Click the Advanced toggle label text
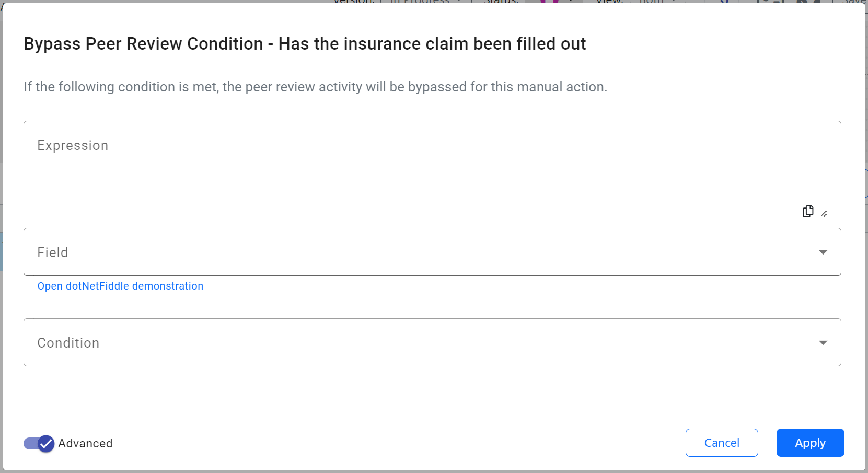The height and width of the screenshot is (473, 868). pyautogui.click(x=85, y=443)
